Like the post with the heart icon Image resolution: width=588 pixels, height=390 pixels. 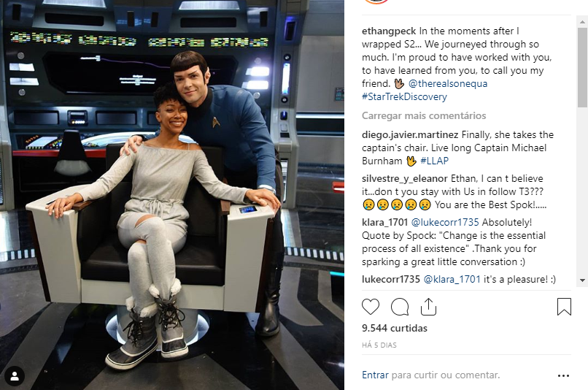pos(371,307)
